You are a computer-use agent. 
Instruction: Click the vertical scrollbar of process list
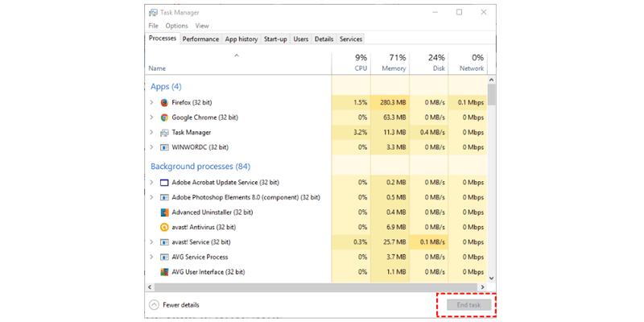click(491, 94)
